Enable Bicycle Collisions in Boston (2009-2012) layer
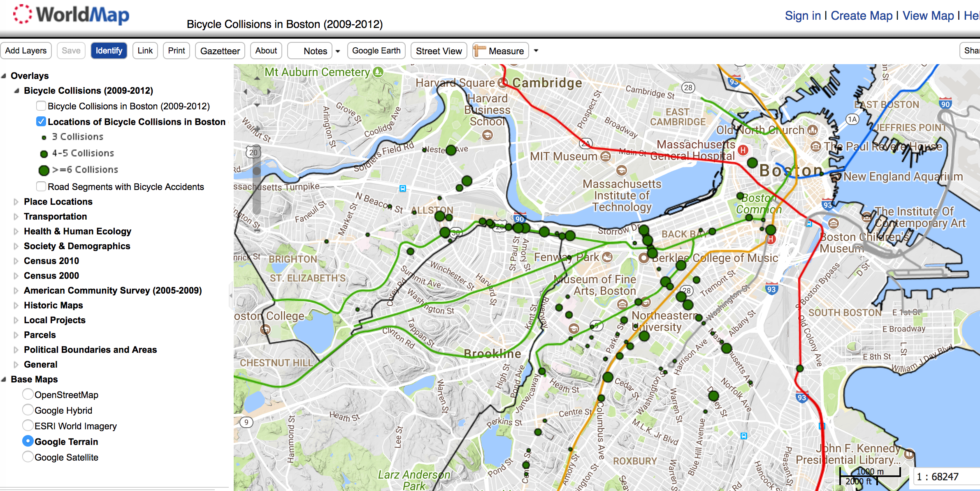Screen dimensions: 980x491 (x=41, y=106)
